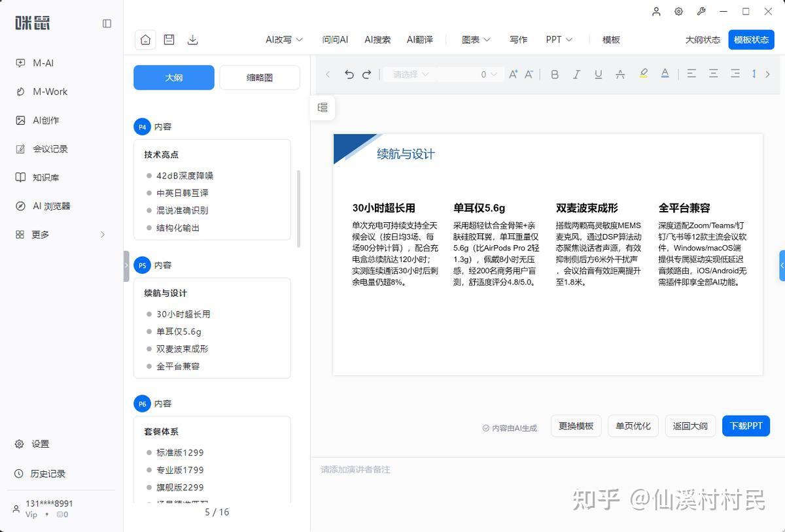785x532 pixels.
Task: Toggle strikethrough formatting
Action: (x=620, y=75)
